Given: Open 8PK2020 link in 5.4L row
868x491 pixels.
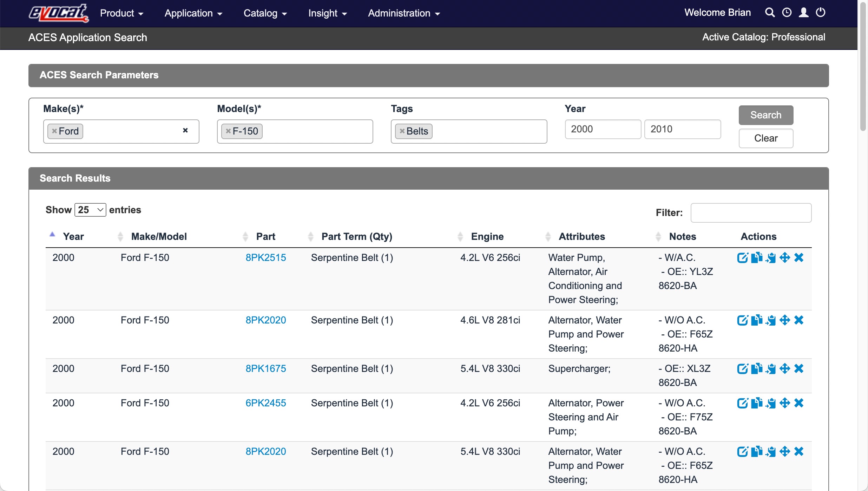Looking at the screenshot, I should pyautogui.click(x=266, y=451).
